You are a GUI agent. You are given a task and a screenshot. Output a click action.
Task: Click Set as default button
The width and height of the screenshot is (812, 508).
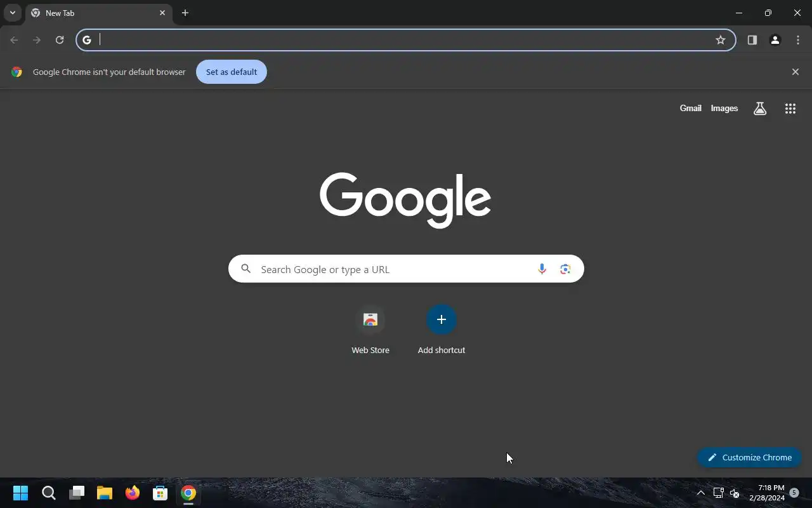coord(232,72)
